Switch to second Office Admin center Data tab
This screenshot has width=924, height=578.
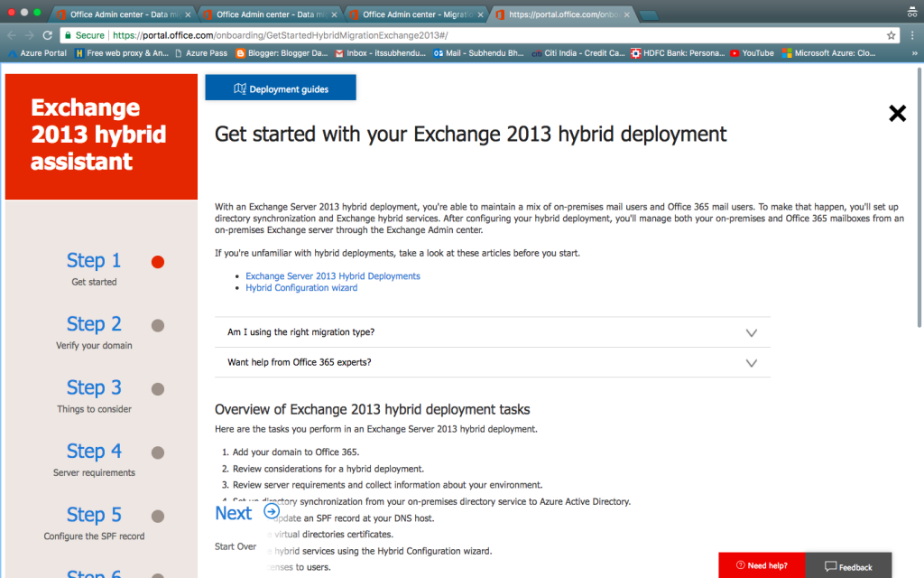pos(268,14)
